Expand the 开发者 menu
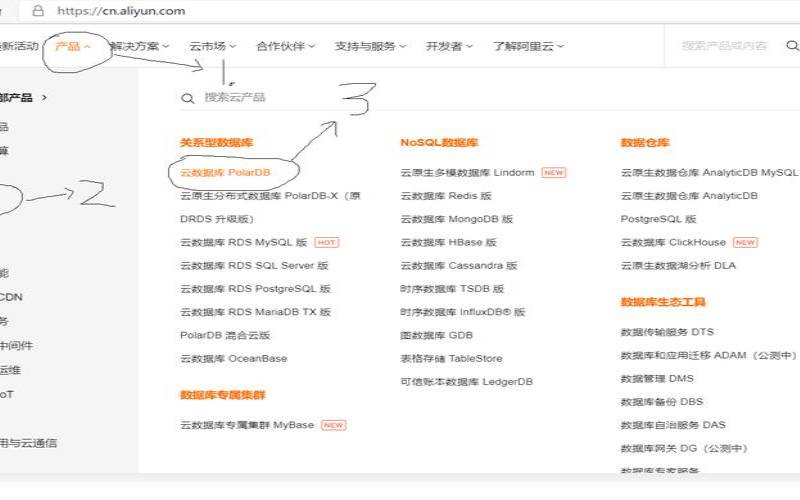 pyautogui.click(x=449, y=46)
